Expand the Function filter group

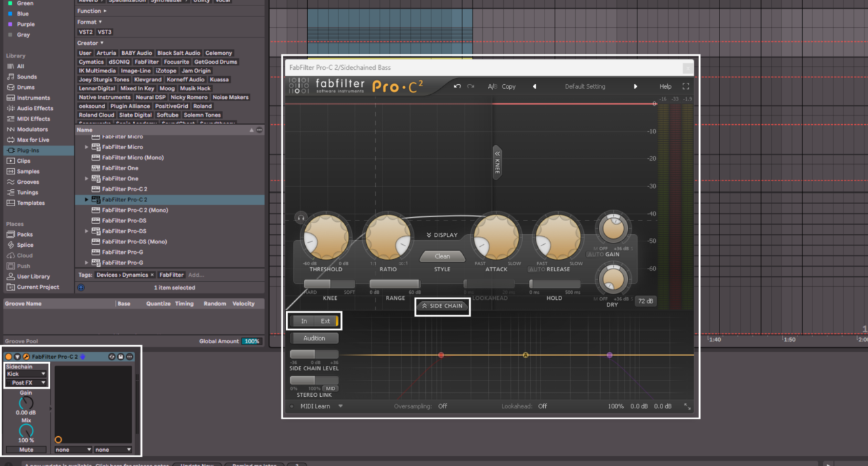pos(91,11)
